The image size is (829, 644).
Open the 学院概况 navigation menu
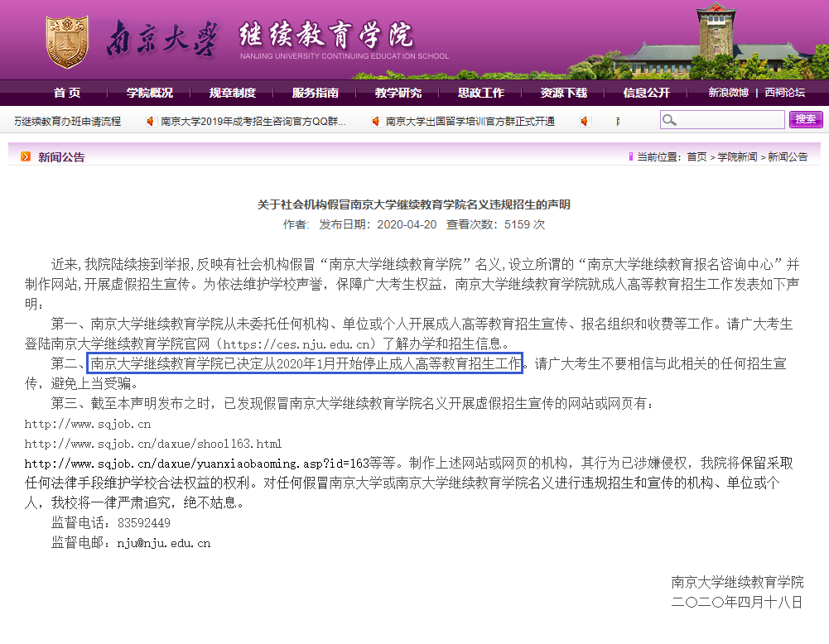coord(150,93)
